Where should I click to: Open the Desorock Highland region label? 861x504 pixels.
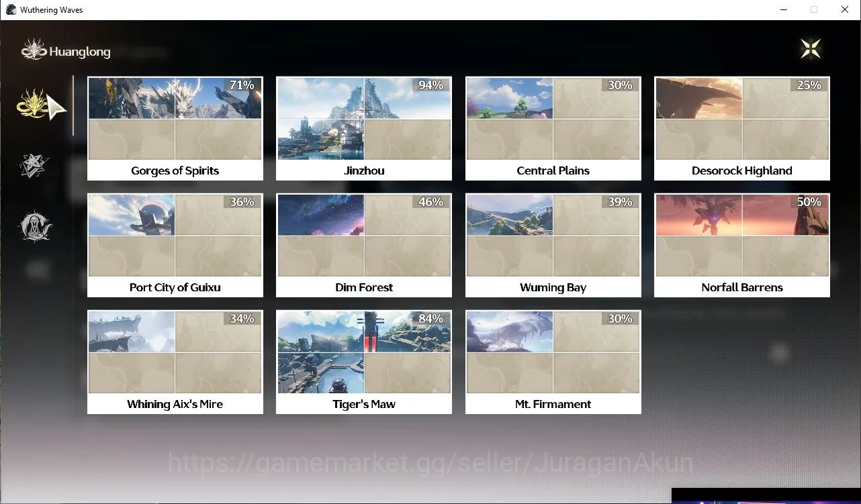coord(742,170)
